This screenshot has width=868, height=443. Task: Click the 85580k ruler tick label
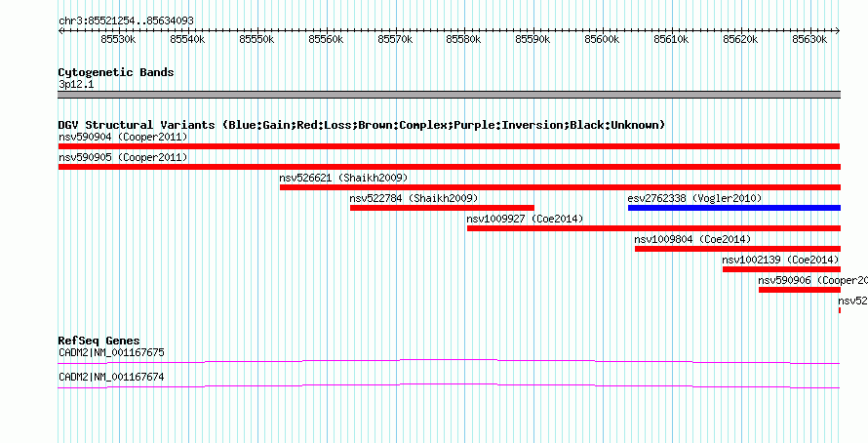[x=464, y=40]
